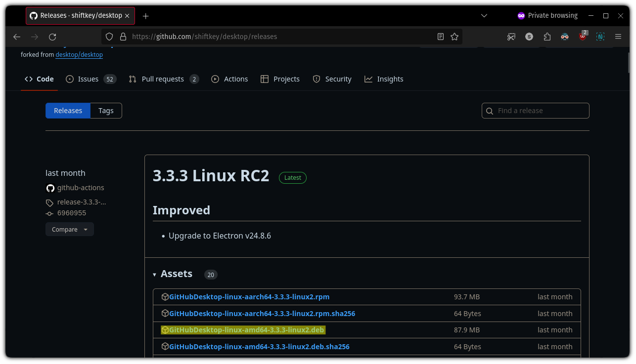Bookmark the page using the star icon
Screen dimensions: 636x364
tap(454, 37)
